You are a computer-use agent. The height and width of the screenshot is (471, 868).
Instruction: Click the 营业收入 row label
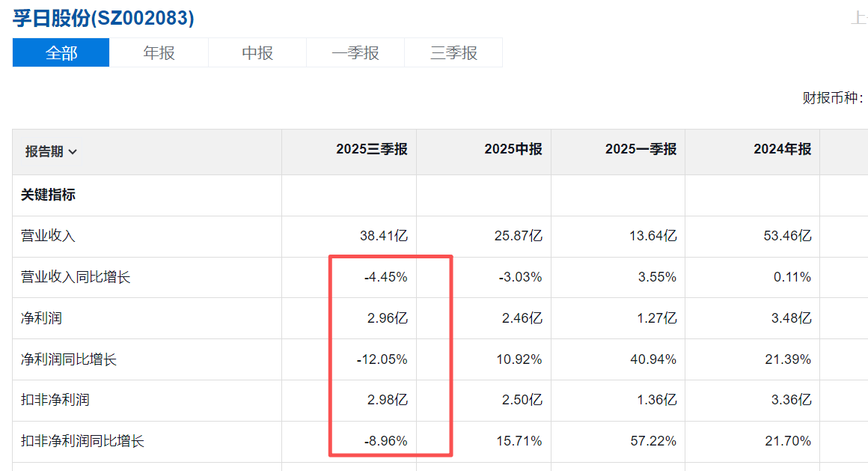pos(48,236)
